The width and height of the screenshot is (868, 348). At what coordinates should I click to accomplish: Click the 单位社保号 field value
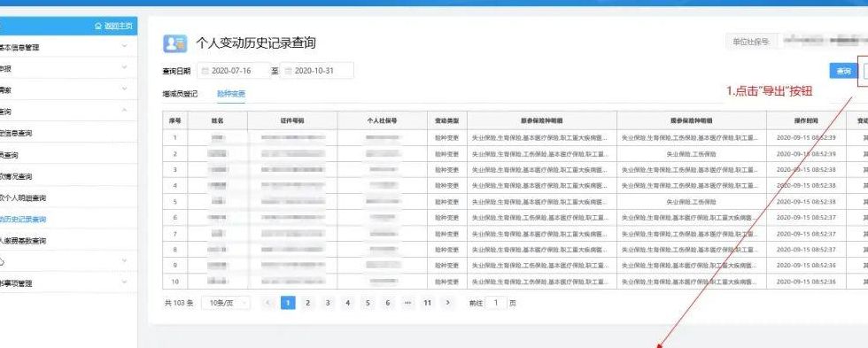(823, 41)
